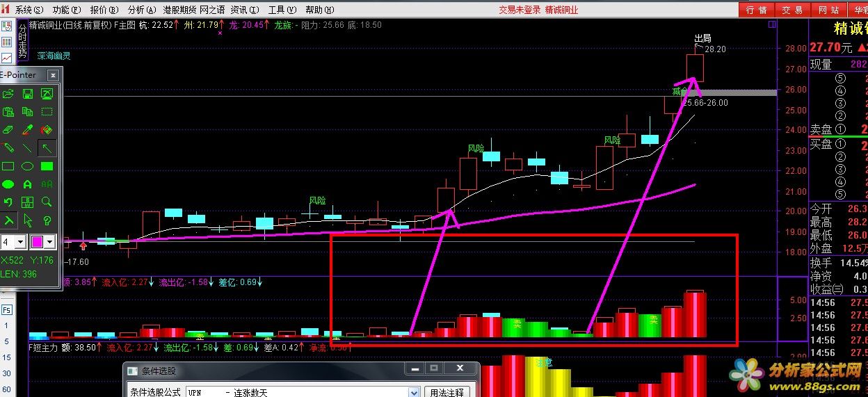Open file icon in E-Pointer palette
868x397 pixels.
click(x=8, y=94)
